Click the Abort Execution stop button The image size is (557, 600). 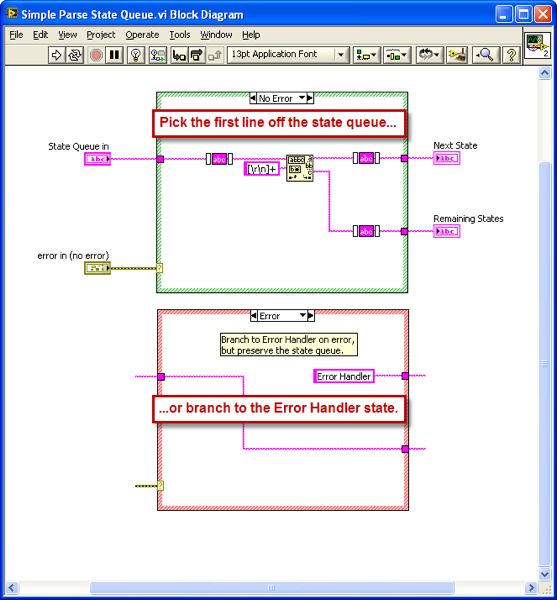pyautogui.click(x=96, y=55)
